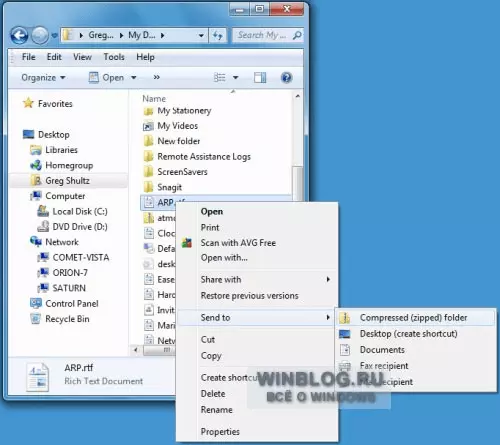500x445 pixels.
Task: Click the change view icon in toolbar
Action: pos(220,78)
